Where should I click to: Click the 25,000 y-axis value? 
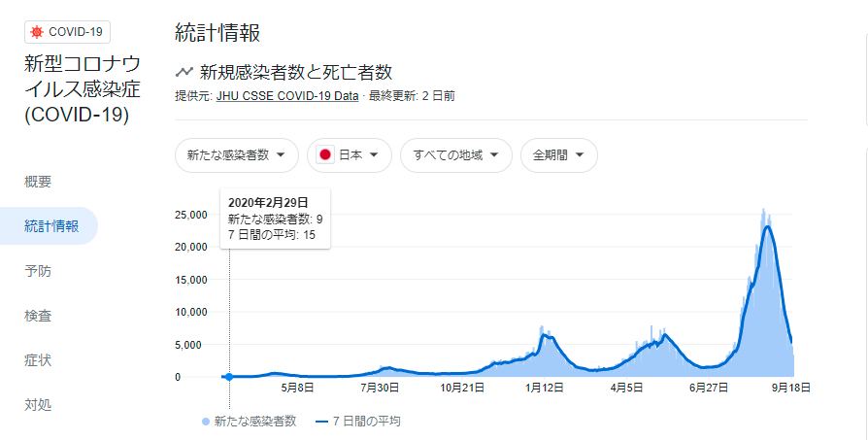click(x=191, y=215)
